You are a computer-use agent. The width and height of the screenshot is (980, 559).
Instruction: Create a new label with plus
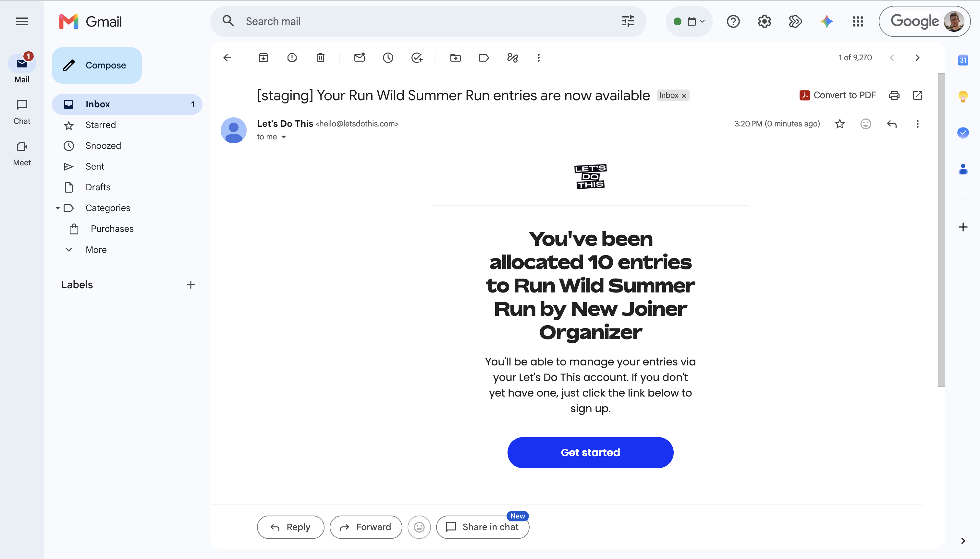190,284
